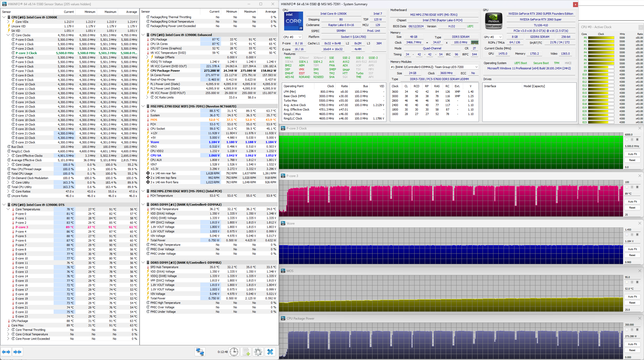Click Auto Fit on P-core 3 Clock graph
The image size is (644, 360).
click(632, 154)
